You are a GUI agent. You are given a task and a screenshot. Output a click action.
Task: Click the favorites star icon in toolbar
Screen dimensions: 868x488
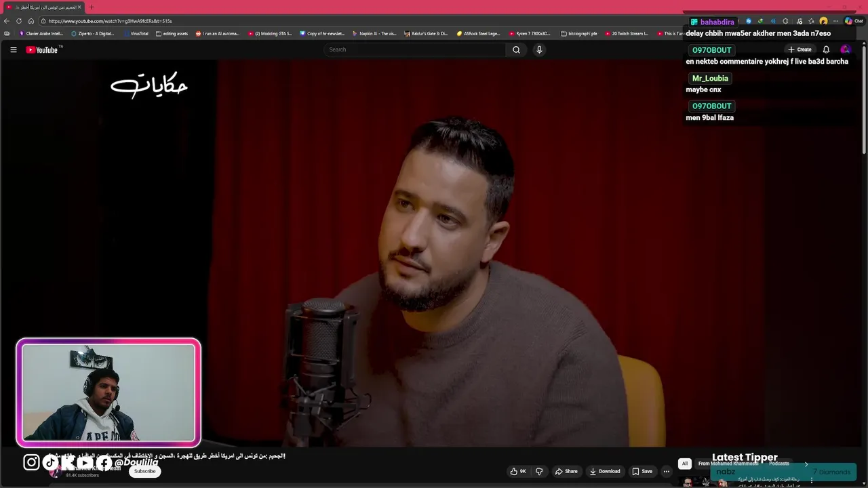coord(811,21)
